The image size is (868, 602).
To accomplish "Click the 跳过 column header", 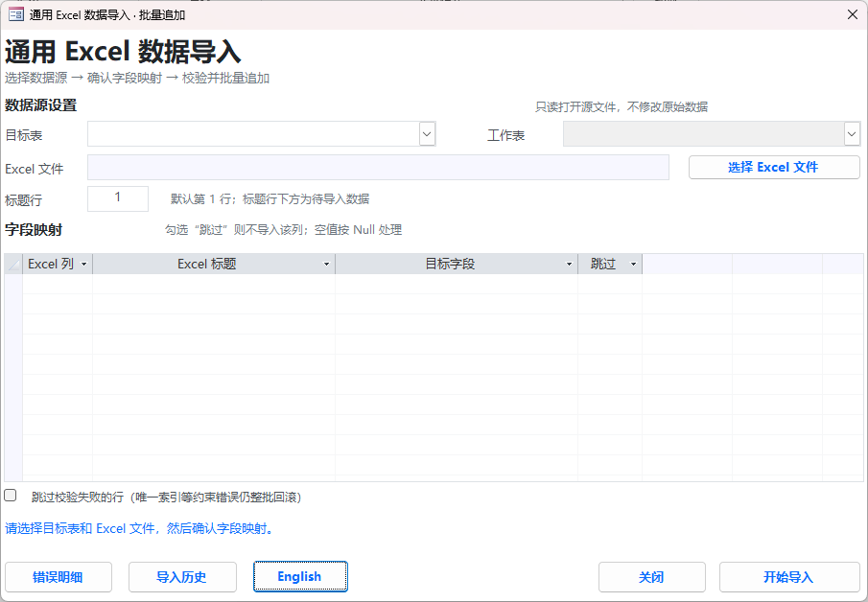I will click(x=610, y=264).
